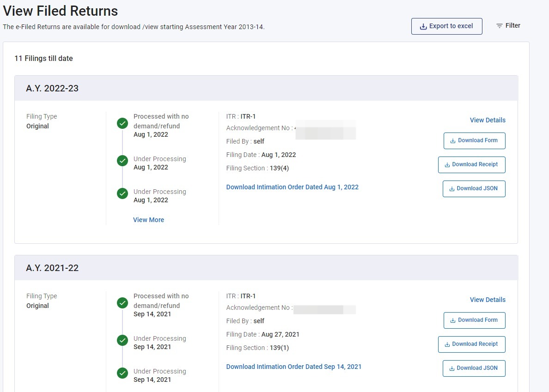Click last Under Processing check icon in 2022-23
This screenshot has width=549, height=392.
(x=122, y=193)
